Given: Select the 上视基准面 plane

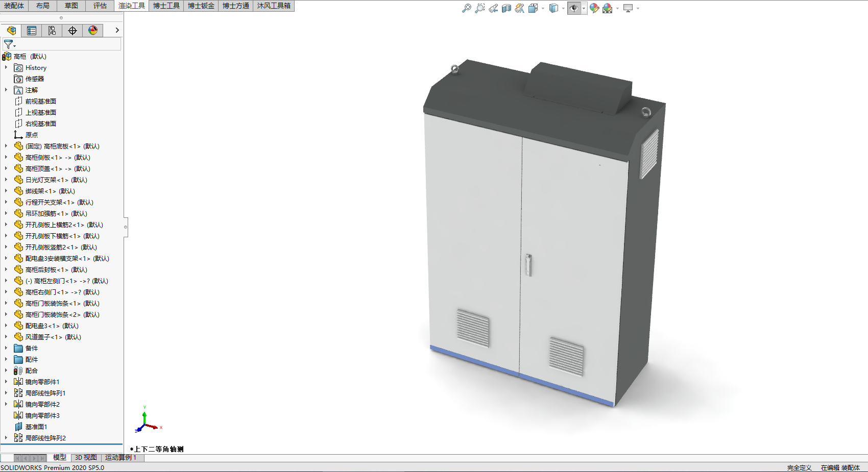Looking at the screenshot, I should [41, 113].
